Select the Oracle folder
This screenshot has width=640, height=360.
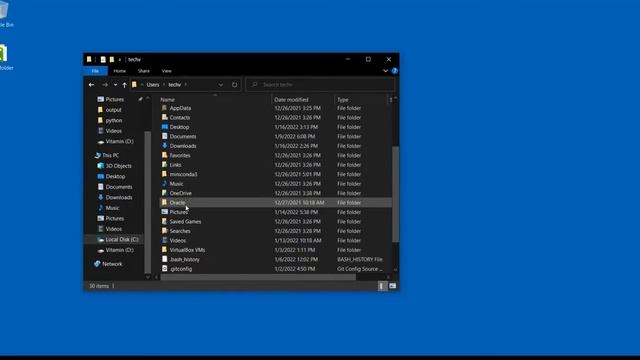(x=177, y=202)
